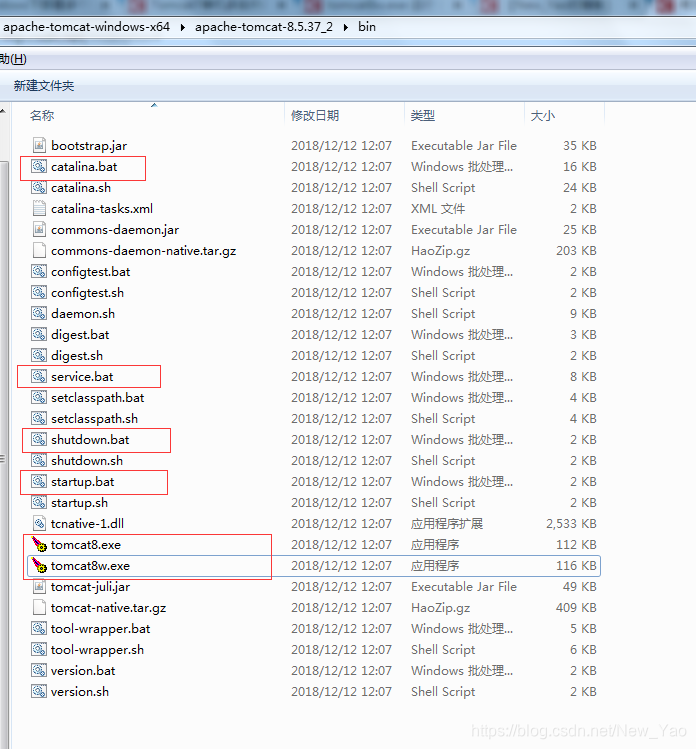Click the 203 KB size value

tap(577, 251)
